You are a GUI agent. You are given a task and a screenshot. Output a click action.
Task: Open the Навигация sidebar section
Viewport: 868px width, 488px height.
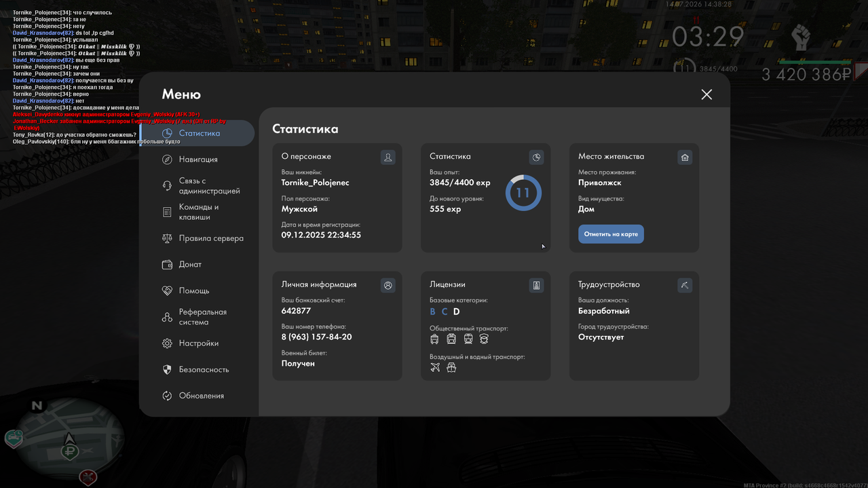(x=197, y=159)
